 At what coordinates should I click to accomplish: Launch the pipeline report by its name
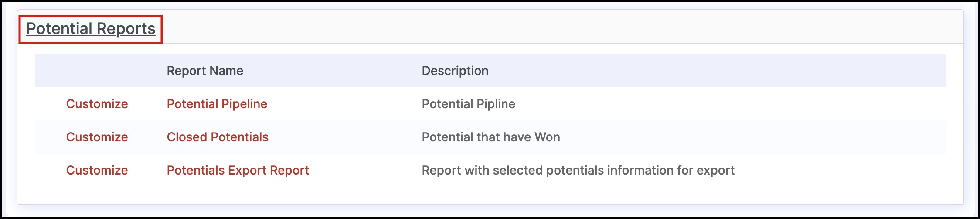tap(217, 104)
